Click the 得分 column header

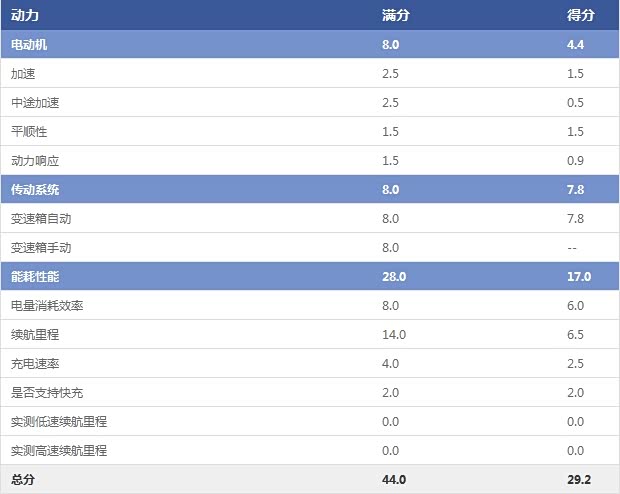[580, 16]
